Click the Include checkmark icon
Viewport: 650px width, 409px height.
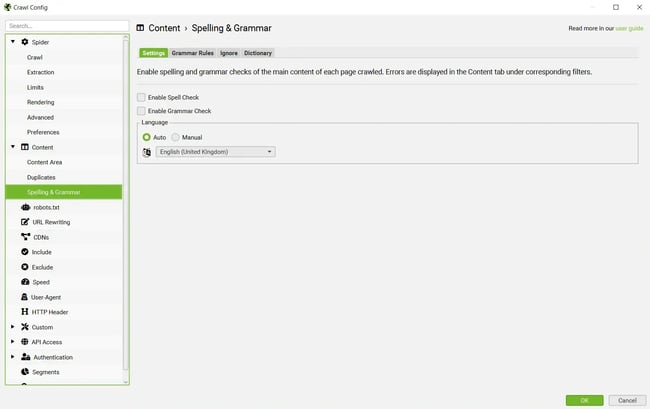(x=25, y=252)
